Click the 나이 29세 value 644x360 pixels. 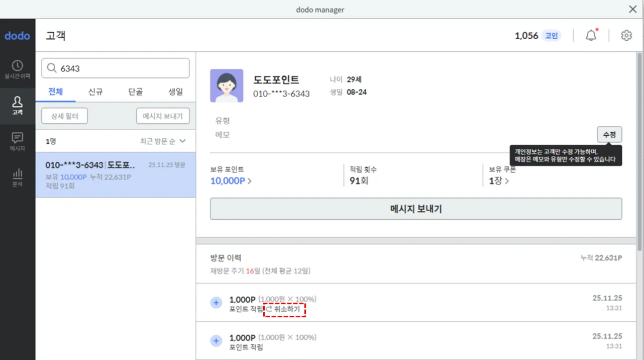point(354,79)
